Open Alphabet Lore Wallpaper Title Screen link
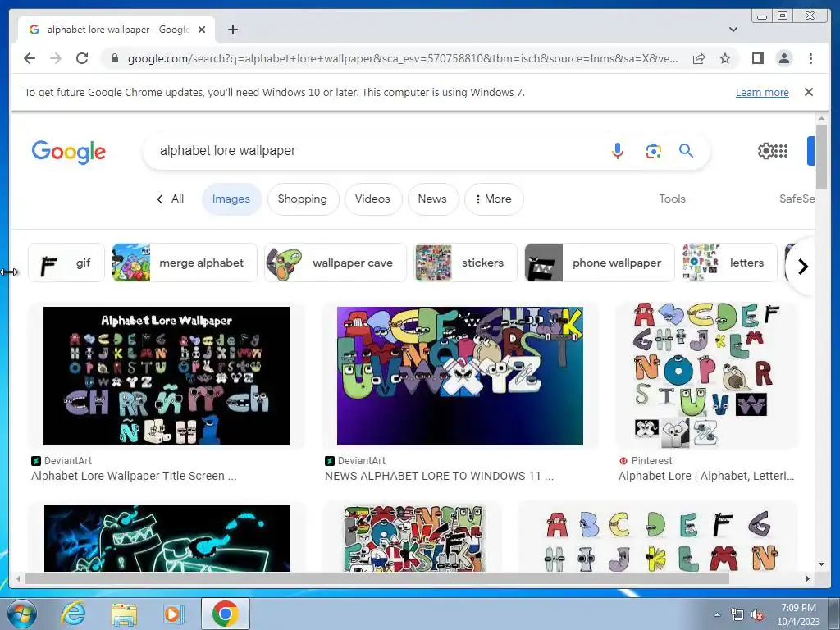This screenshot has width=840, height=630. click(134, 476)
